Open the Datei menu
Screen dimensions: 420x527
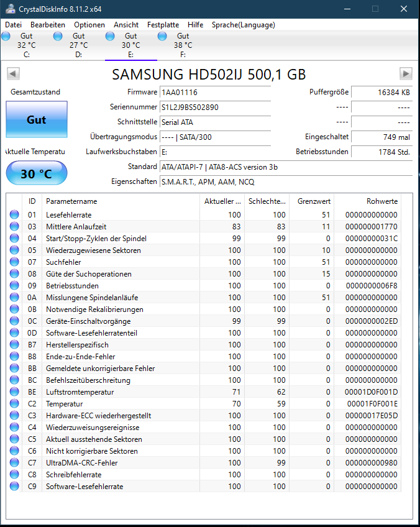[14, 24]
